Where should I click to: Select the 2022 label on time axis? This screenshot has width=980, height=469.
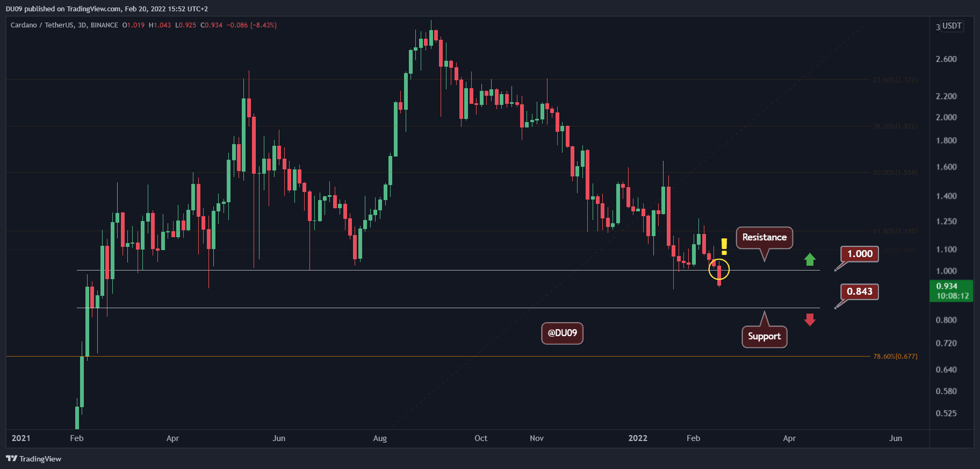(638, 438)
